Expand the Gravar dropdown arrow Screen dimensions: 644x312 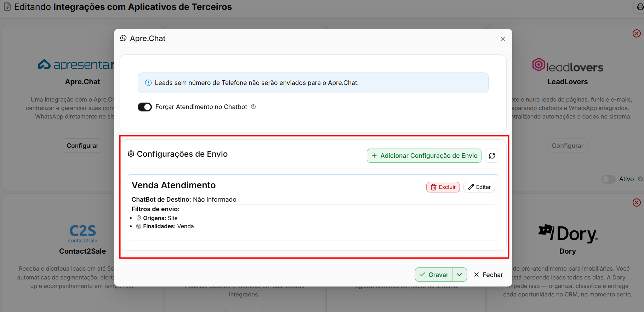click(x=460, y=275)
